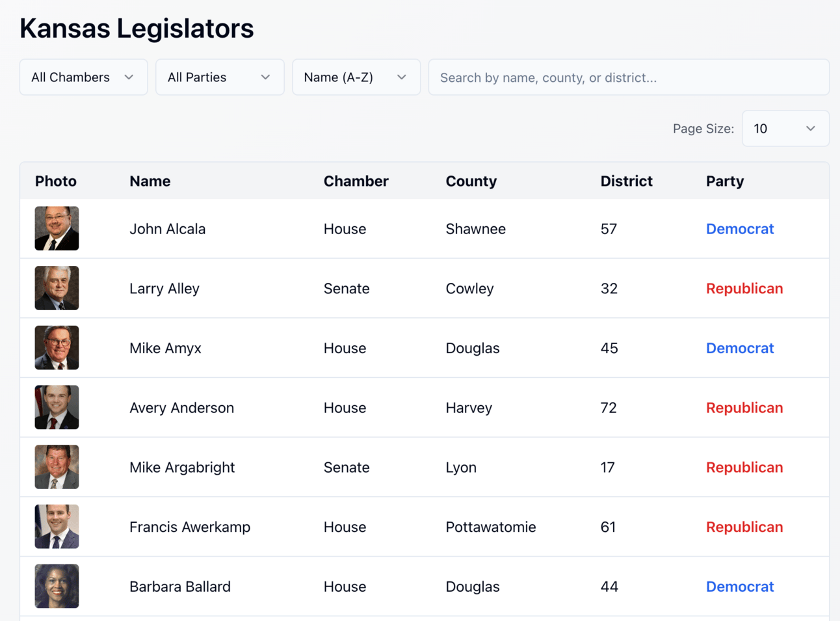Select Avery Anderson's photo
840x621 pixels.
pos(57,408)
